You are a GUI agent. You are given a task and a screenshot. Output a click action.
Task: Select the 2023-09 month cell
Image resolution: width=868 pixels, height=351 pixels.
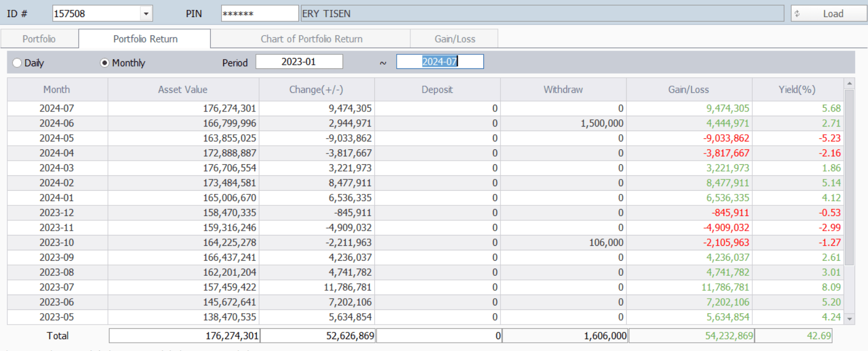[x=57, y=258]
